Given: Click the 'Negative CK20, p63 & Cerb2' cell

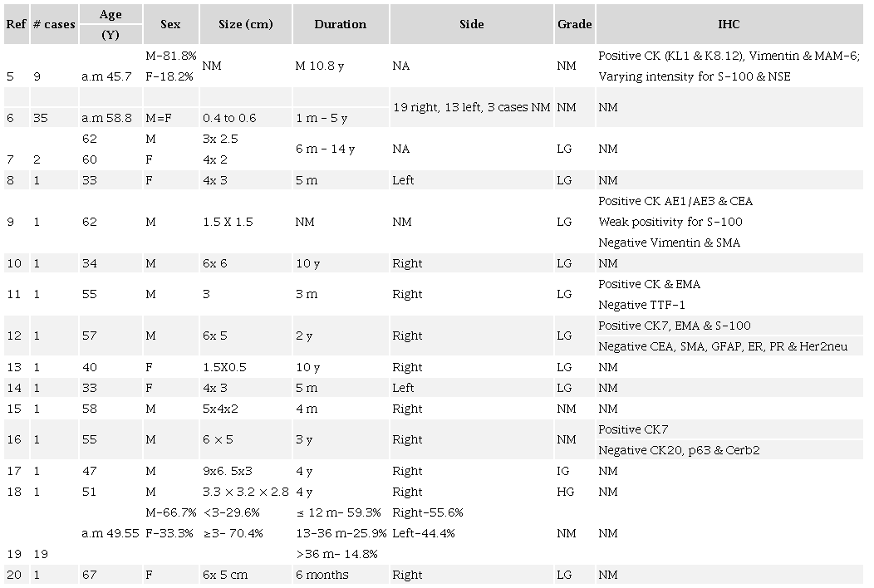Looking at the screenshot, I should point(679,450).
